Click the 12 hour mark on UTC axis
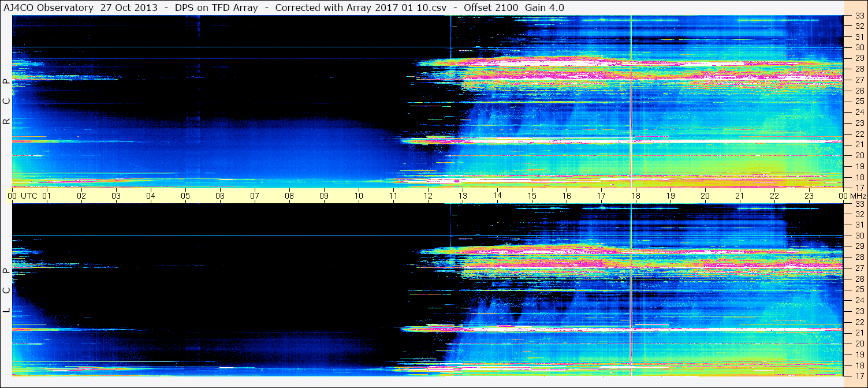Viewport: 868px width, 388px height. (428, 196)
